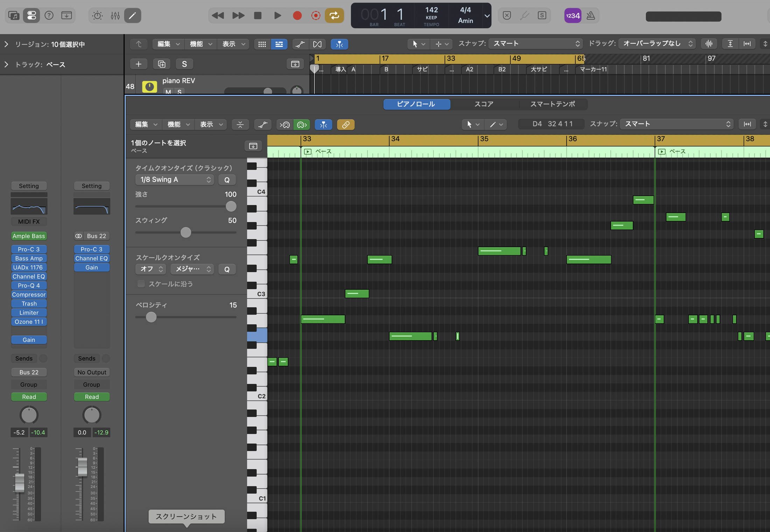
Task: Toggle automation curve icon in tracks toolbar
Action: tap(300, 44)
